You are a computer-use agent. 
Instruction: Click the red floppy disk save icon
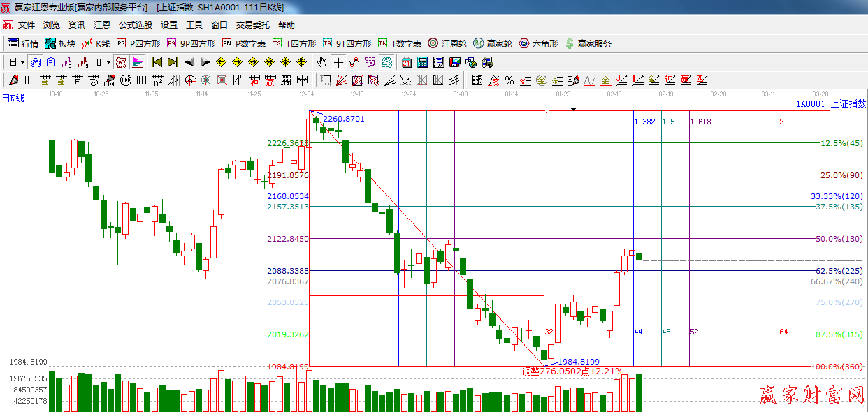(x=455, y=62)
